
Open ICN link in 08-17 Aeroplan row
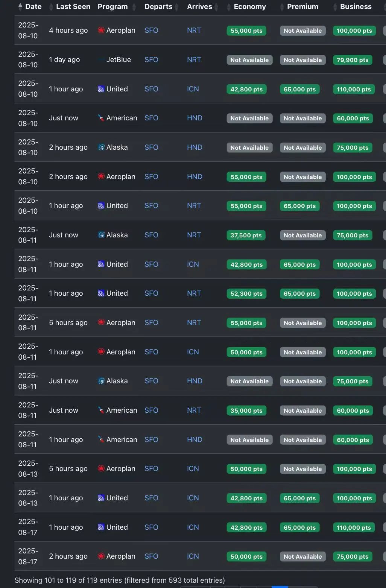pos(193,556)
